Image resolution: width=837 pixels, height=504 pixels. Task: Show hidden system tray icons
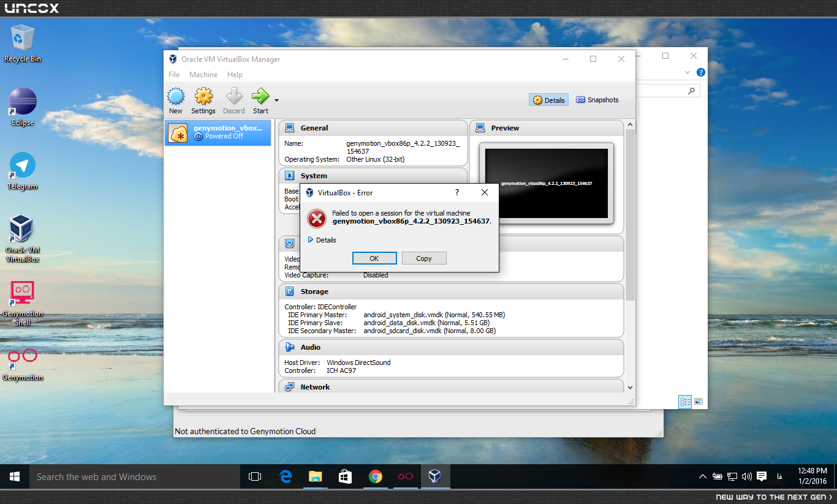coord(703,476)
